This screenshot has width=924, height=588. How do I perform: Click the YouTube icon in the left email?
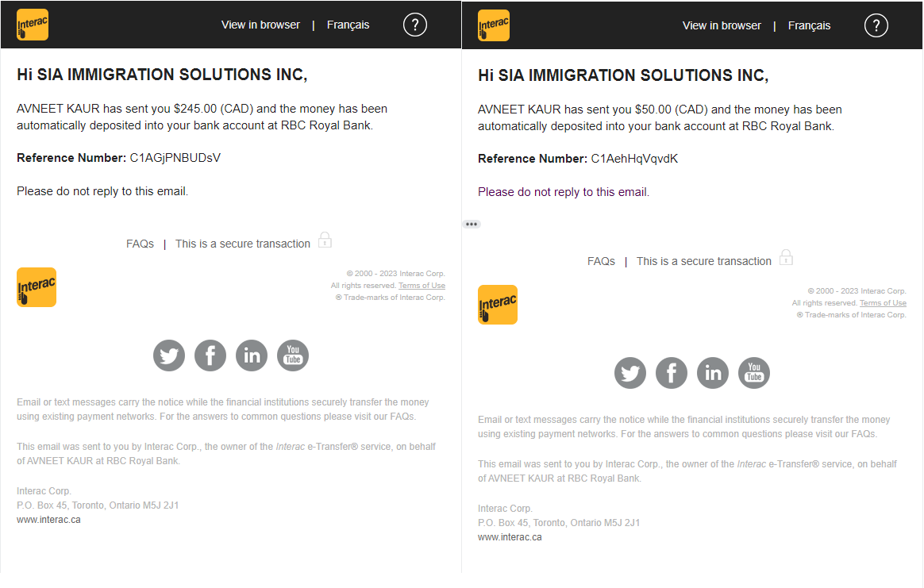[293, 355]
